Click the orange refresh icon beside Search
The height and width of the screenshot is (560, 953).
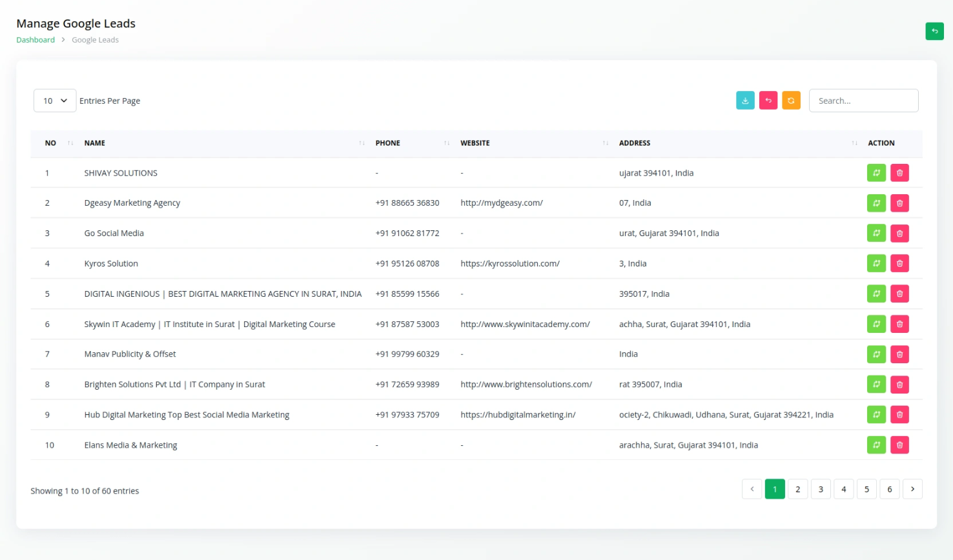[791, 101]
